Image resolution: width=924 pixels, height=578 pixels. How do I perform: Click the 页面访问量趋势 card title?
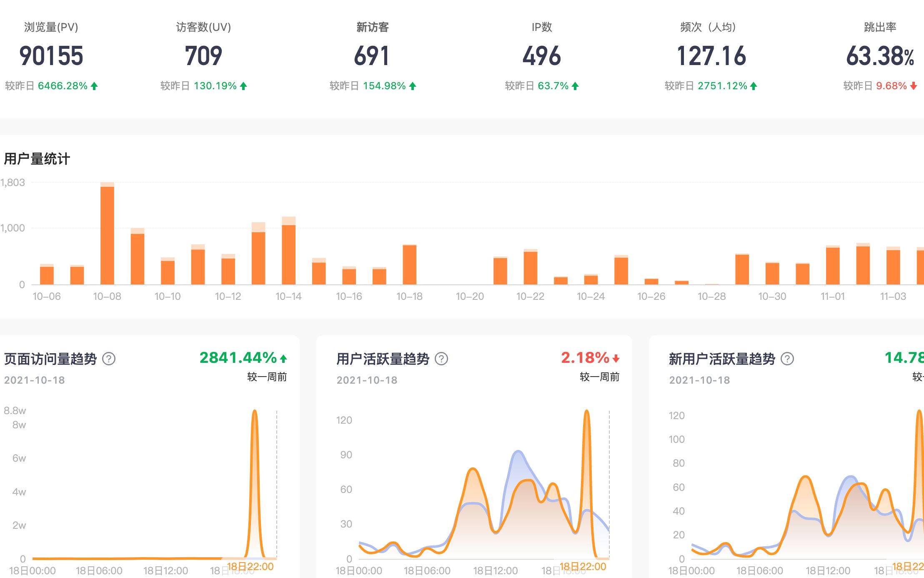tap(50, 359)
